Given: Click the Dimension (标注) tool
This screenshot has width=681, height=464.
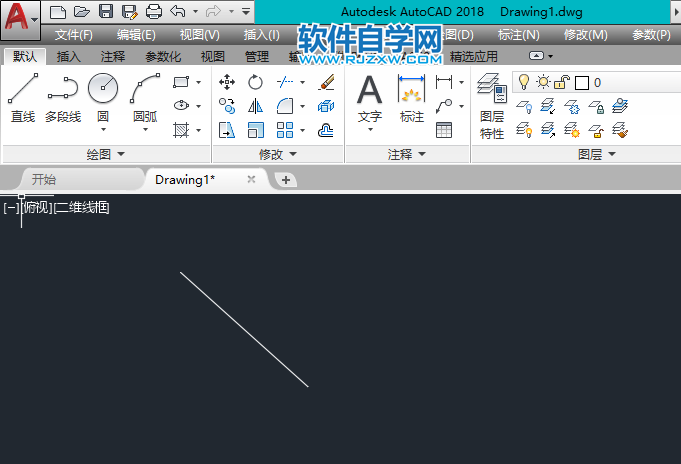Looking at the screenshot, I should click(411, 98).
